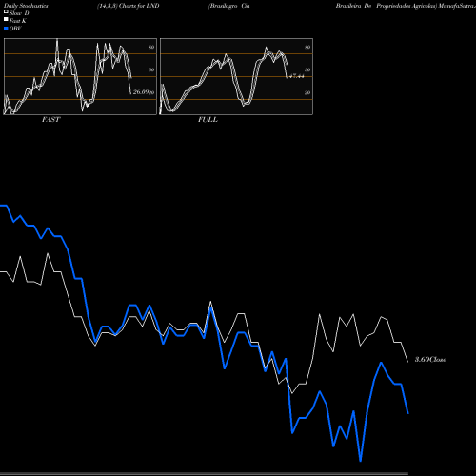
Task: Click the 'FULL' chart label
Action: coord(208,120)
